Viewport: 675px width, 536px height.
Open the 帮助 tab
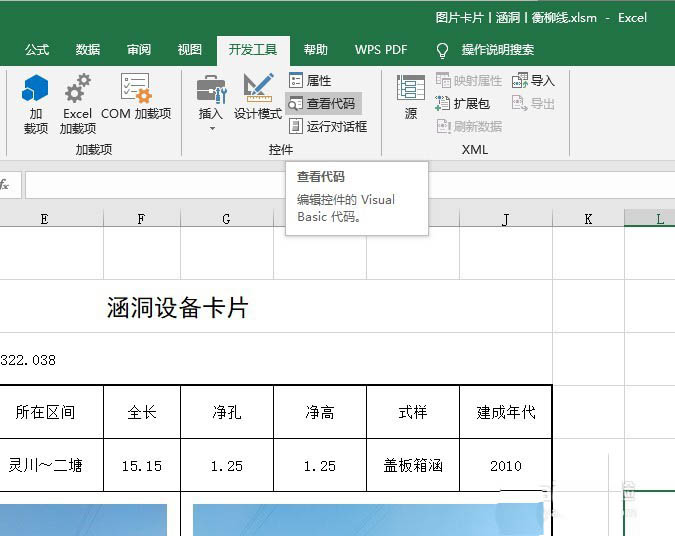[x=315, y=50]
